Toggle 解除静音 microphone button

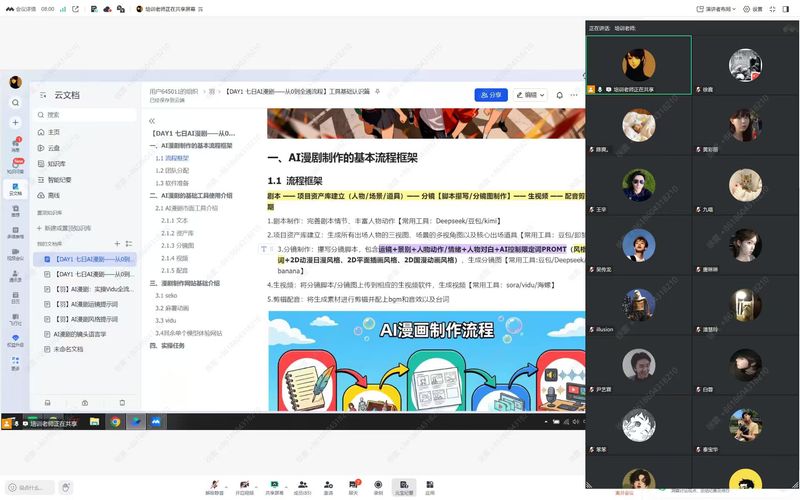[x=213, y=487]
